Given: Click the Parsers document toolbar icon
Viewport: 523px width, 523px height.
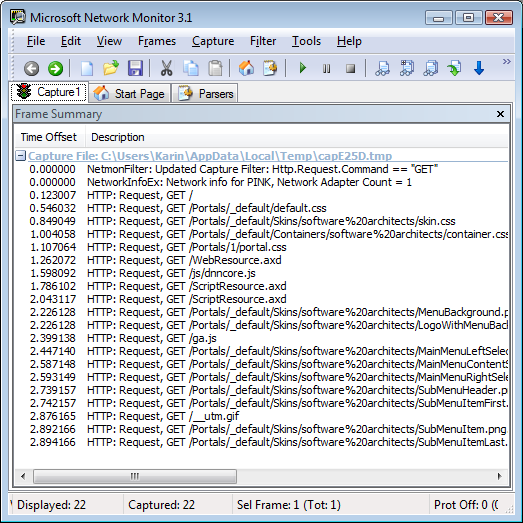Looking at the screenshot, I should click(x=270, y=68).
